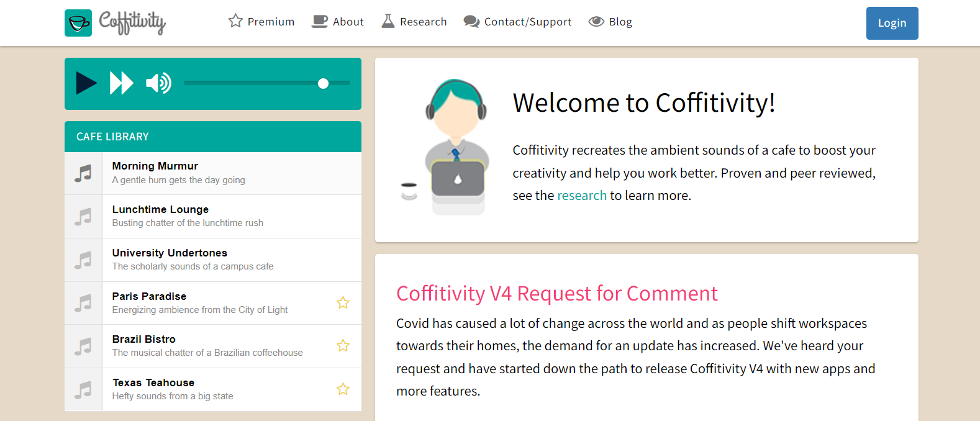The height and width of the screenshot is (421, 980).
Task: Visit the Blog link
Action: coord(610,22)
